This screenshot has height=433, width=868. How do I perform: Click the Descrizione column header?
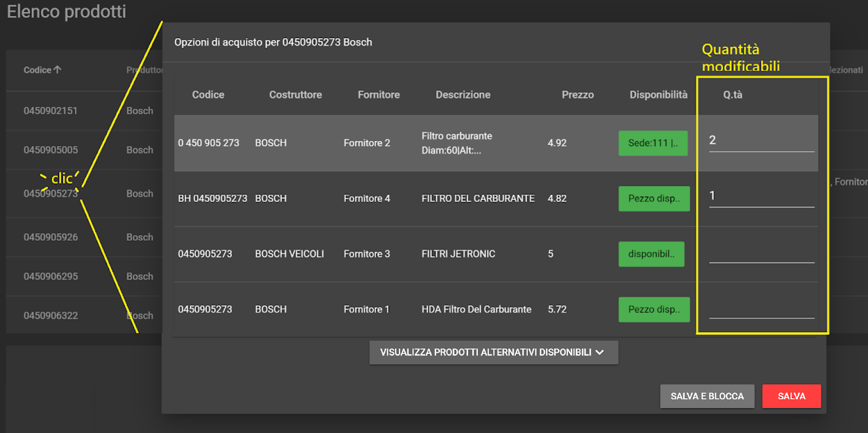[463, 95]
